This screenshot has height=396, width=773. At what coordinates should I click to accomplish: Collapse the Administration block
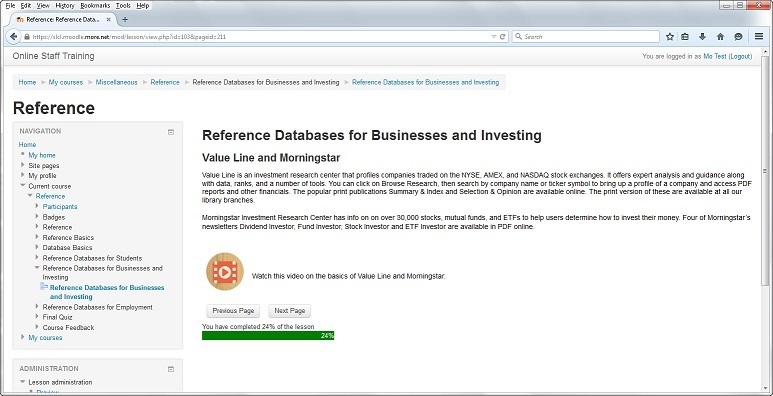pos(171,369)
